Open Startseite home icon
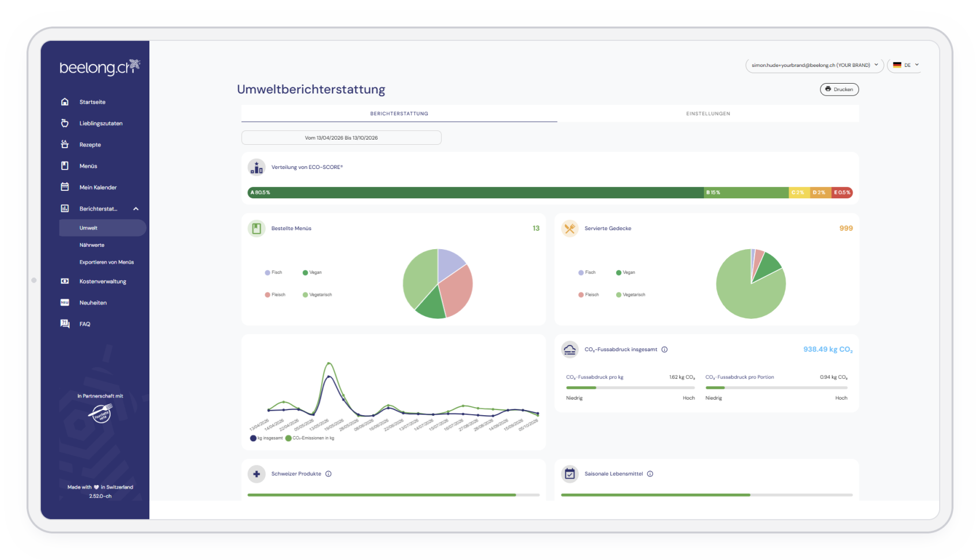This screenshot has height=560, width=980. coord(65,102)
